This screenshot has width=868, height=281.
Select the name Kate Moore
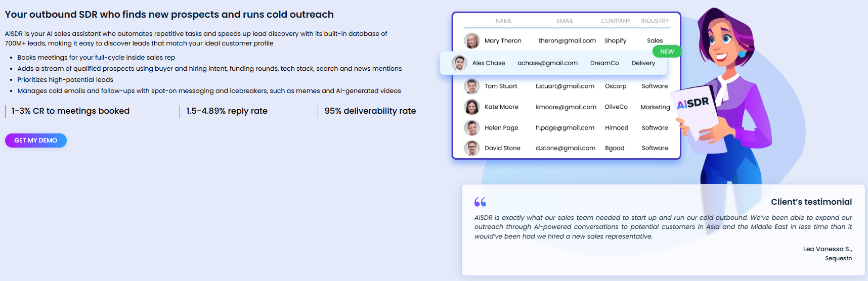pyautogui.click(x=501, y=107)
